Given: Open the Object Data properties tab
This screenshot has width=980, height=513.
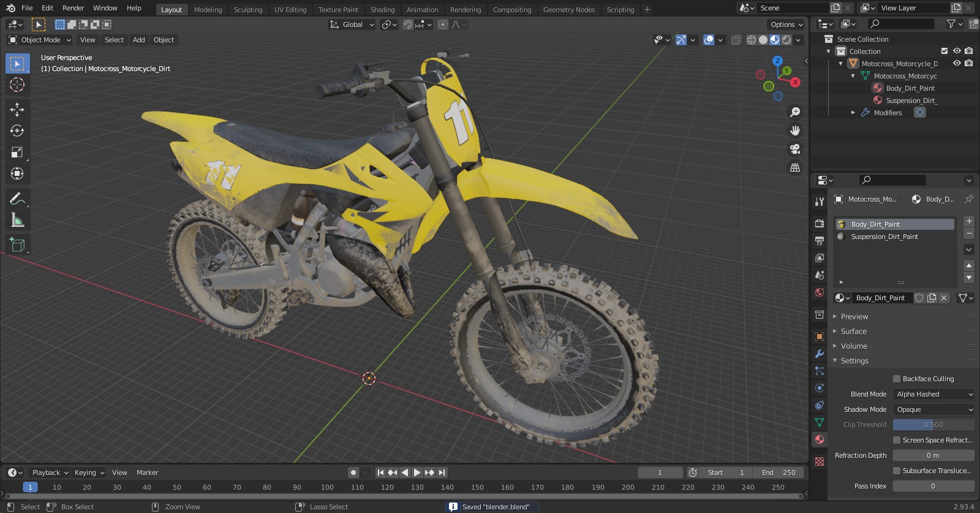Looking at the screenshot, I should click(820, 422).
